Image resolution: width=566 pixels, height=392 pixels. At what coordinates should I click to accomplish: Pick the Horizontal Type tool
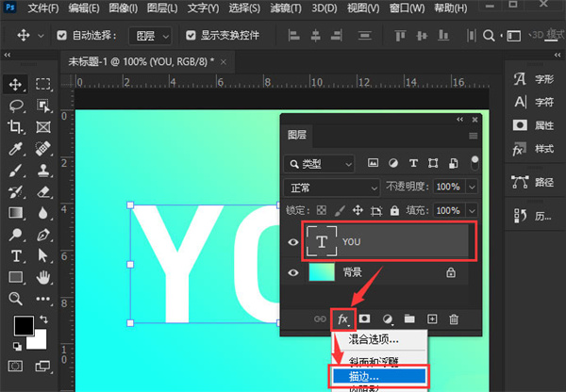click(15, 256)
